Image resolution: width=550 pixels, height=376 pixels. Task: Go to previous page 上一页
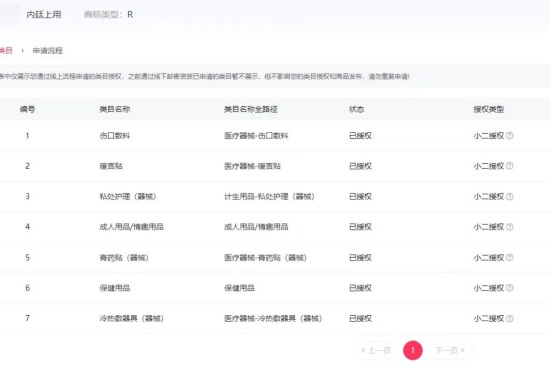(x=376, y=350)
